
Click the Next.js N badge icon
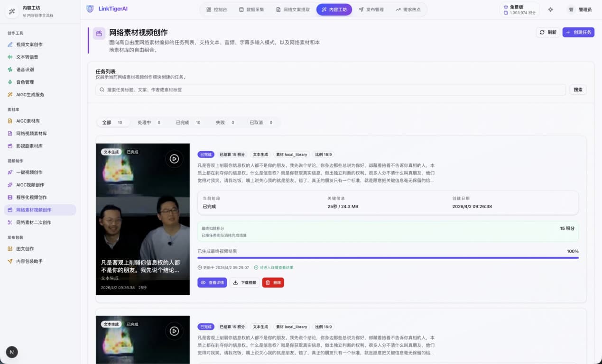pos(12,352)
